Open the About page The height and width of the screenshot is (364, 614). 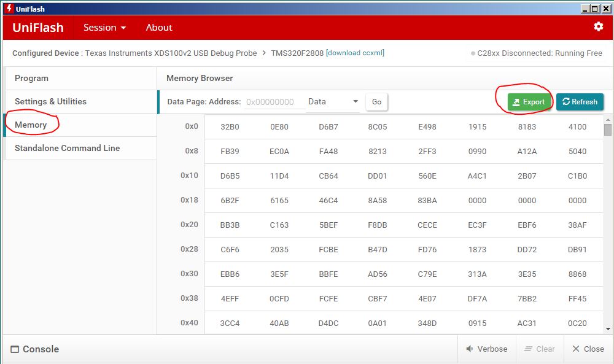[159, 28]
